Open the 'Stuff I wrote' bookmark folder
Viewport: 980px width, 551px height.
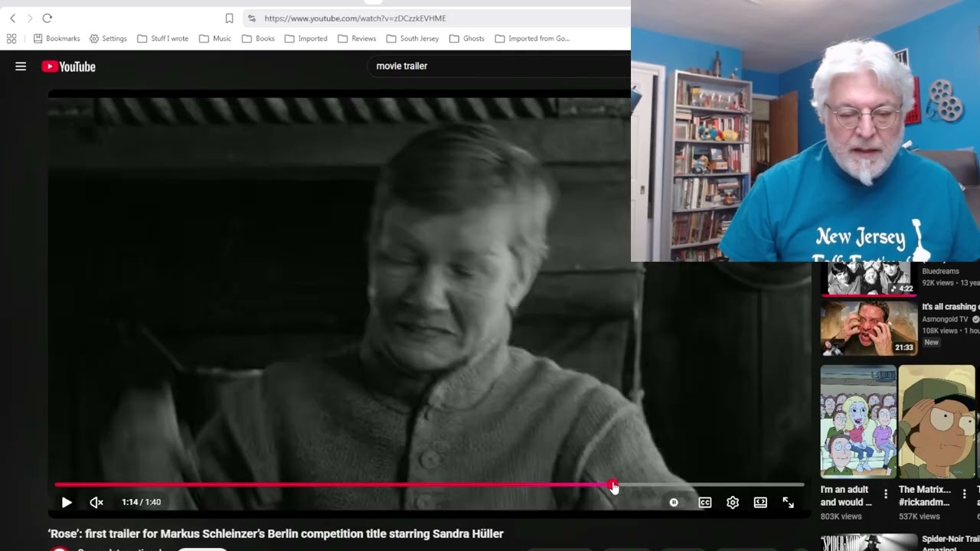pyautogui.click(x=162, y=38)
